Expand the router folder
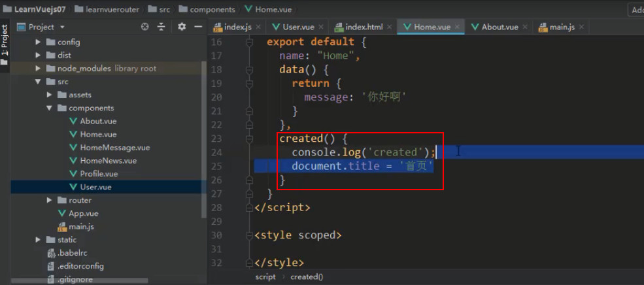644x285 pixels. coord(49,201)
